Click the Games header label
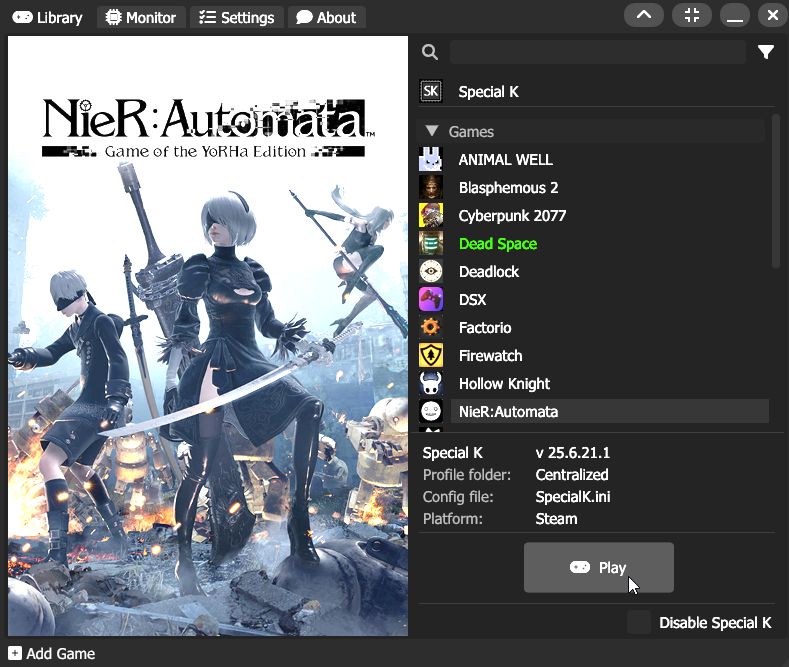Viewport: 789px width, 667px height. tap(471, 132)
